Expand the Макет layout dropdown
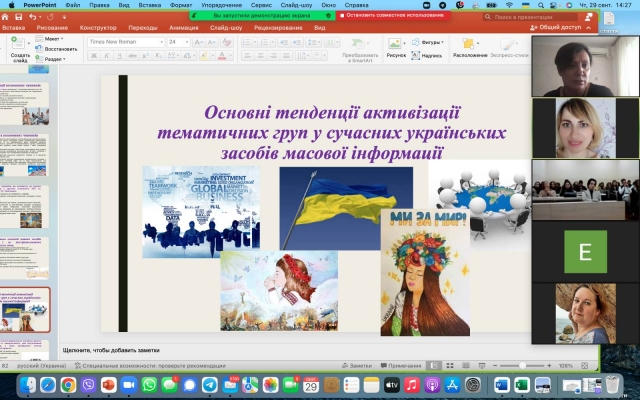 (50, 39)
